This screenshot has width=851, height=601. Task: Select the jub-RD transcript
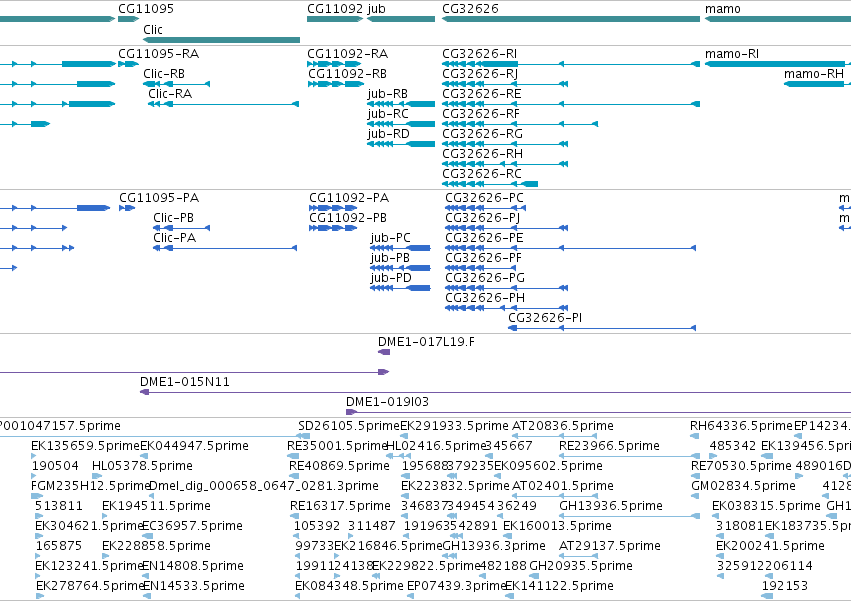tap(388, 134)
